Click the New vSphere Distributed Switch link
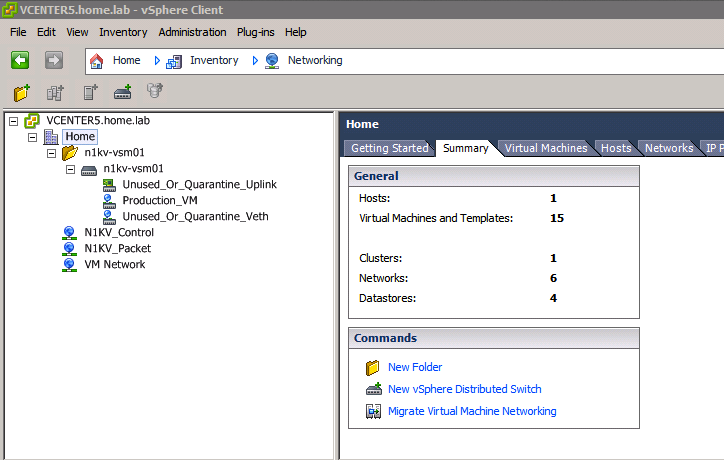 point(464,389)
